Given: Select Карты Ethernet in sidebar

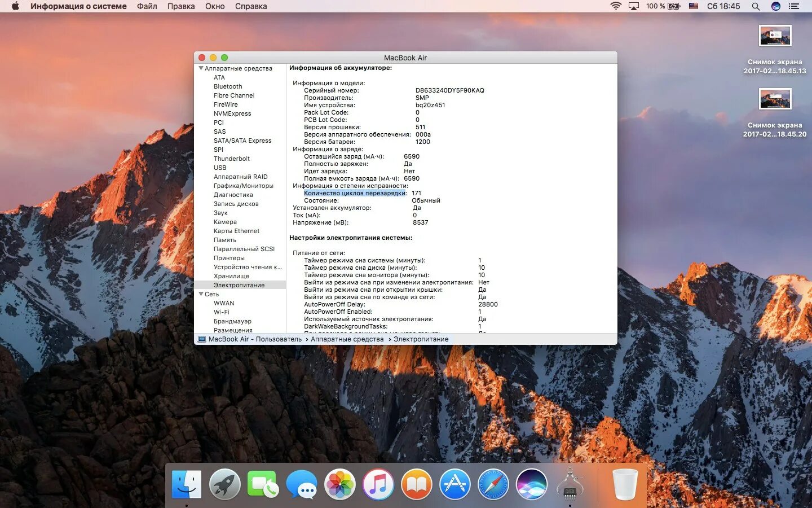Looking at the screenshot, I should tap(237, 231).
